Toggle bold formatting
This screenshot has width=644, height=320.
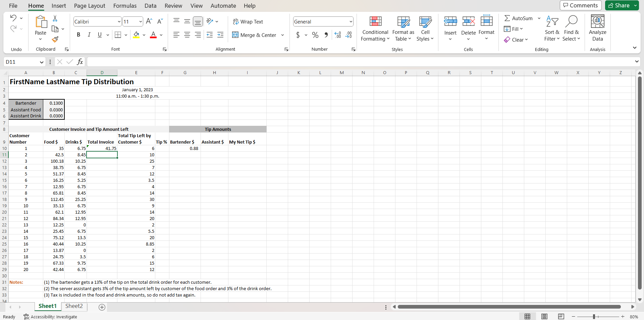[x=78, y=35]
